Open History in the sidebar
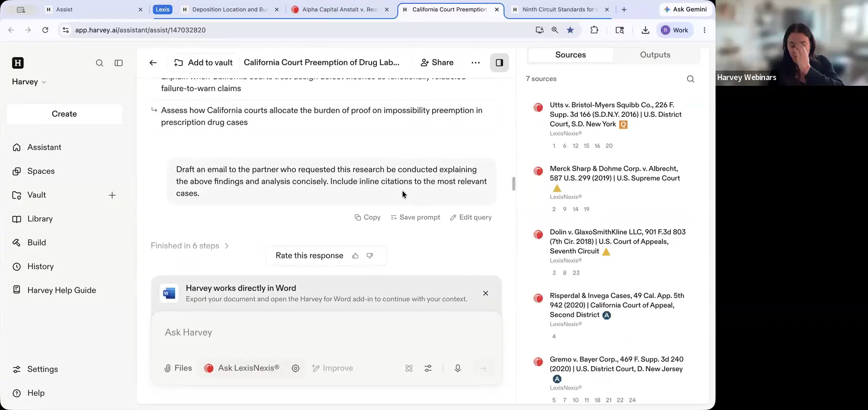This screenshot has width=868, height=410. (x=40, y=266)
